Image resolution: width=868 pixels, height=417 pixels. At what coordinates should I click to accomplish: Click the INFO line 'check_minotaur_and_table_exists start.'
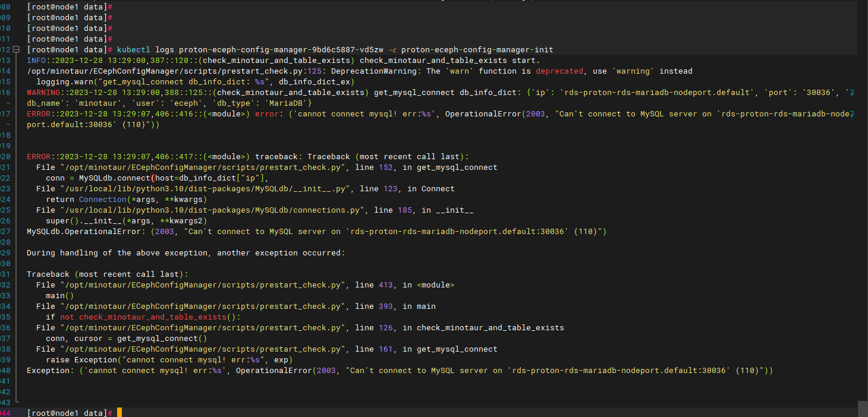(x=284, y=61)
